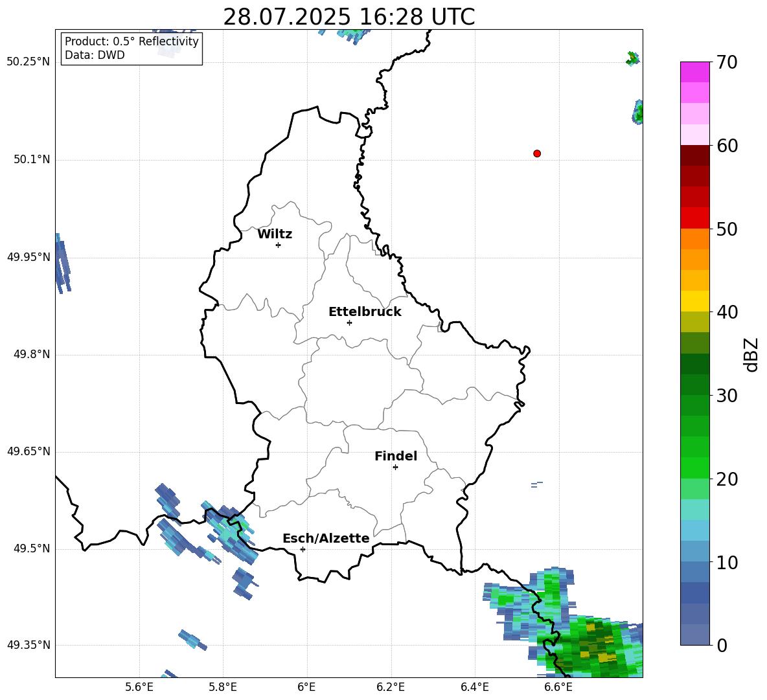Click the bright red colorbar segment above 50
The width and height of the screenshot is (767, 700).
pos(694,218)
